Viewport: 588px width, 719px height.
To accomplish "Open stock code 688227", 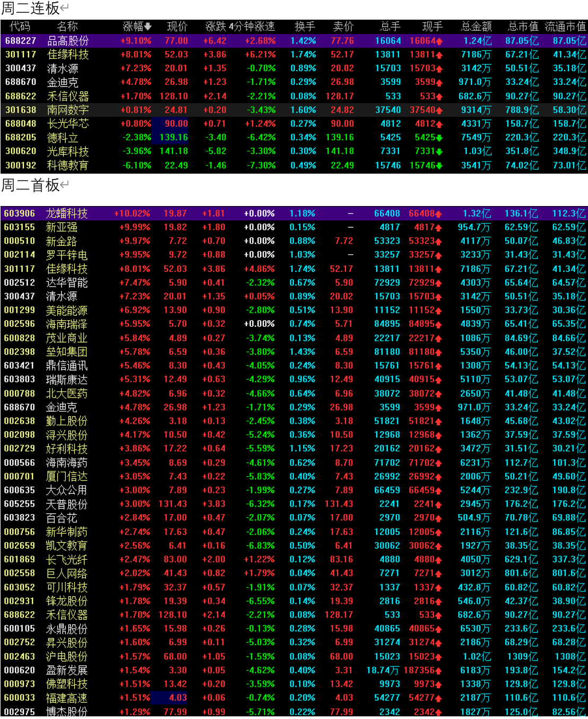I will click(x=21, y=41).
